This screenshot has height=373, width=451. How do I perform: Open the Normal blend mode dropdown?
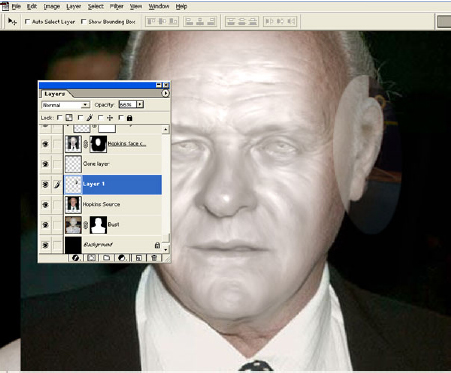[65, 105]
